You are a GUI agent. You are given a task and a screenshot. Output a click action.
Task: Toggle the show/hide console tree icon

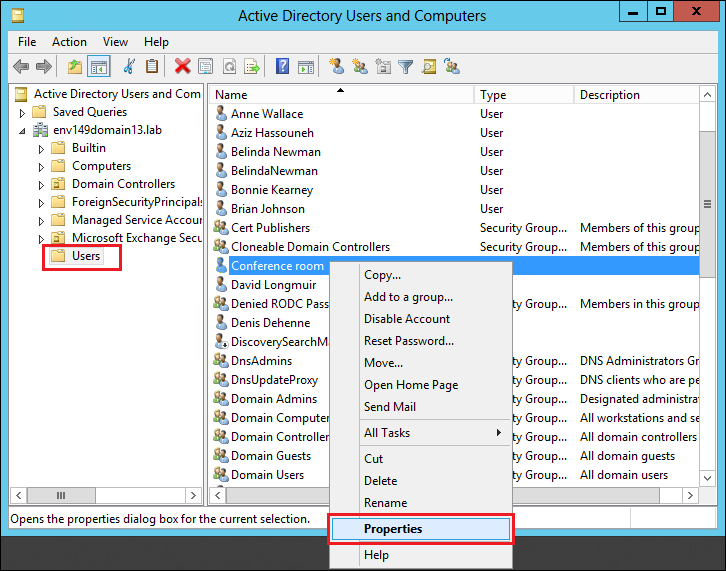click(x=99, y=67)
